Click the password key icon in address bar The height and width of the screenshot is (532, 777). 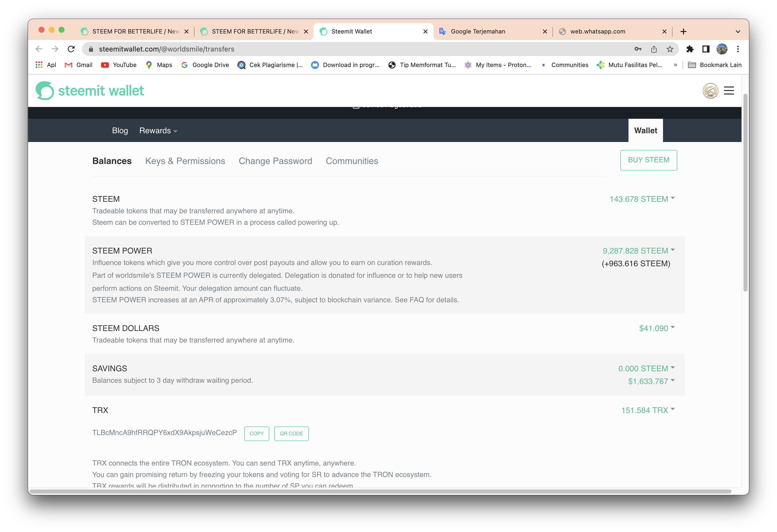[638, 49]
